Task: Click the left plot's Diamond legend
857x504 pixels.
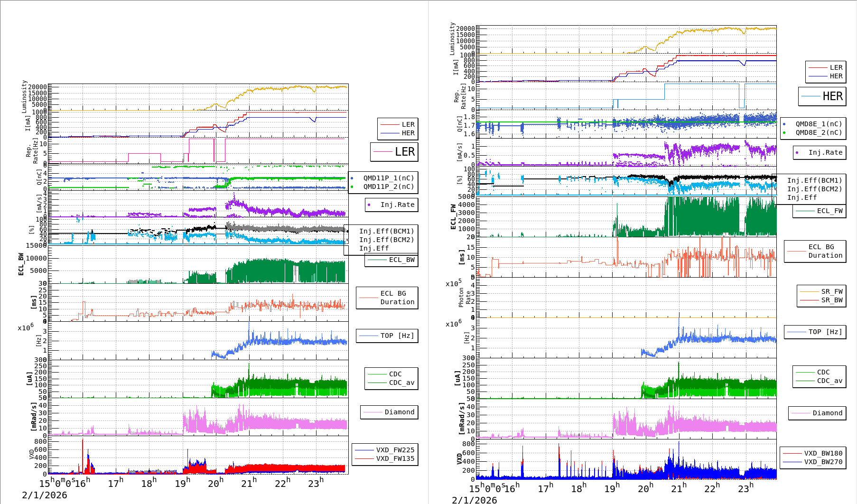Action: pos(389,412)
